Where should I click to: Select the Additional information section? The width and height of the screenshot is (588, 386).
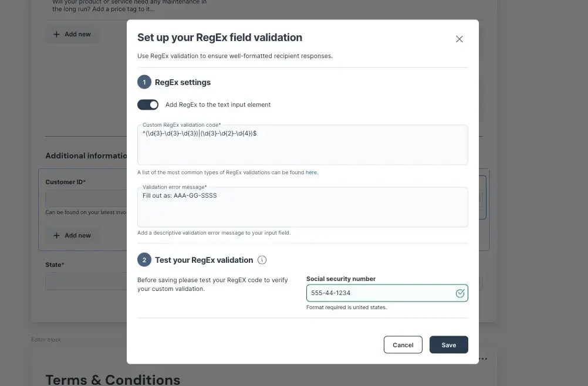(86, 155)
